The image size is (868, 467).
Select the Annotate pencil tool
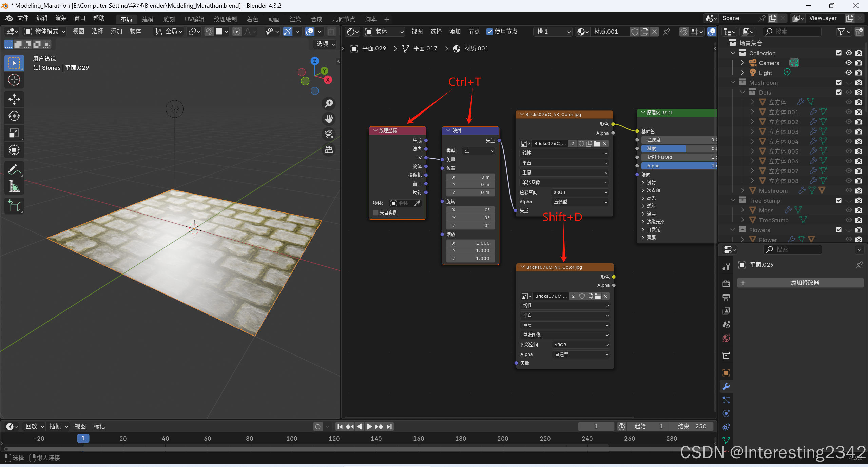tap(14, 169)
